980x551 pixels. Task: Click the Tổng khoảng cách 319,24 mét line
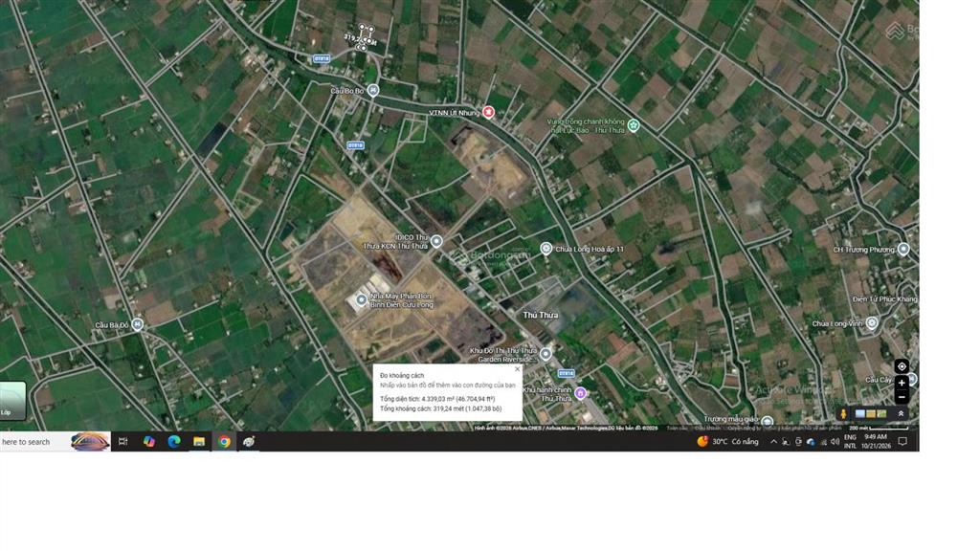pos(440,408)
